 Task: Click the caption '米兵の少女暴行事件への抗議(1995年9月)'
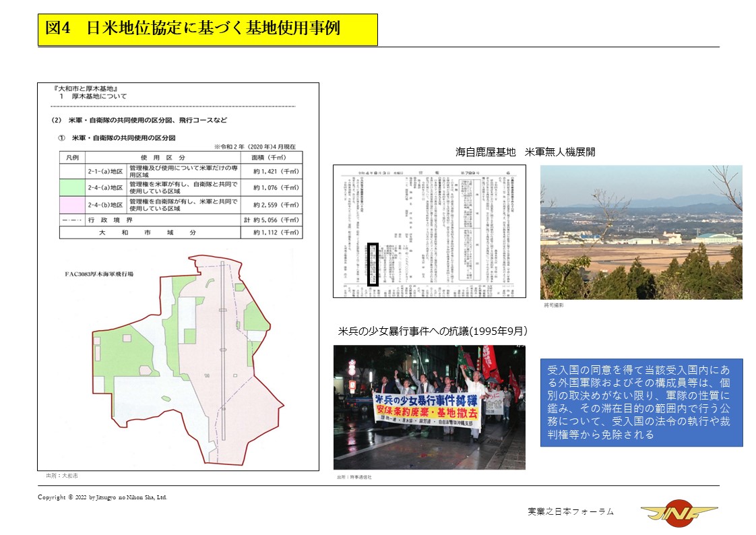tap(433, 332)
